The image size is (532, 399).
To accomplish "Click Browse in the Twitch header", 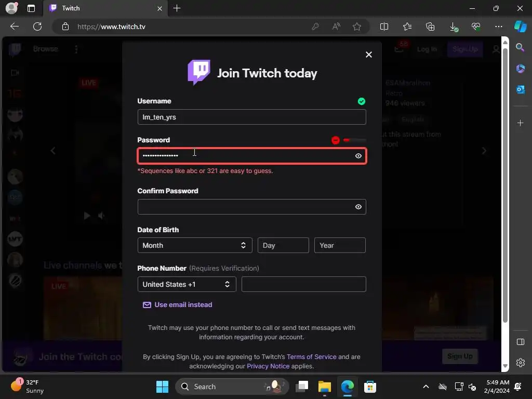I will point(46,49).
